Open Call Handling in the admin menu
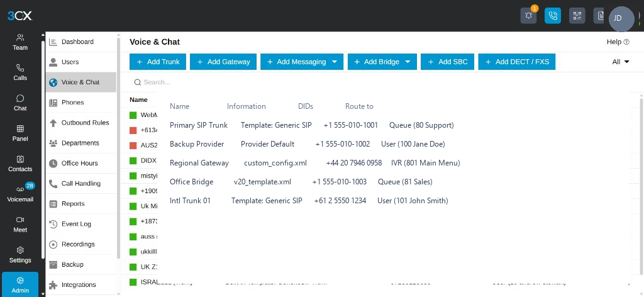Image resolution: width=644 pixels, height=297 pixels. pos(81,183)
